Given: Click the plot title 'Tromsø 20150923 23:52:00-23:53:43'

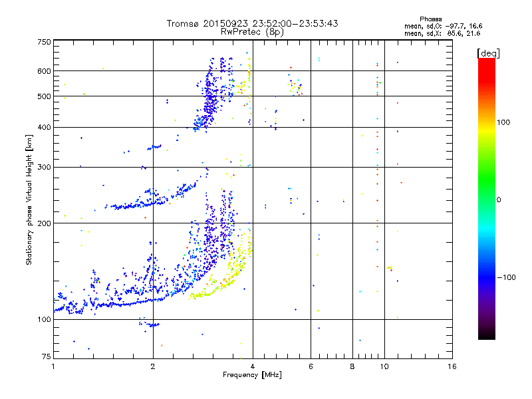Looking at the screenshot, I should (252, 23).
